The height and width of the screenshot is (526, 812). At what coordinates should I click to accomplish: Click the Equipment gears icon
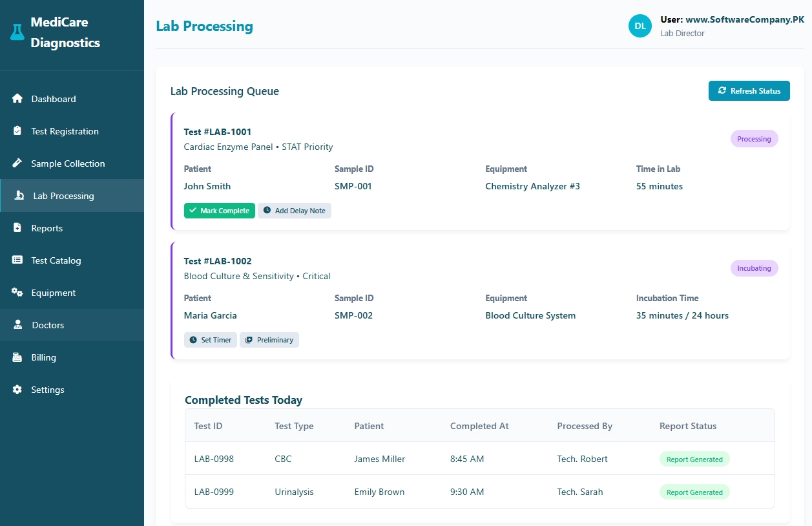click(17, 293)
